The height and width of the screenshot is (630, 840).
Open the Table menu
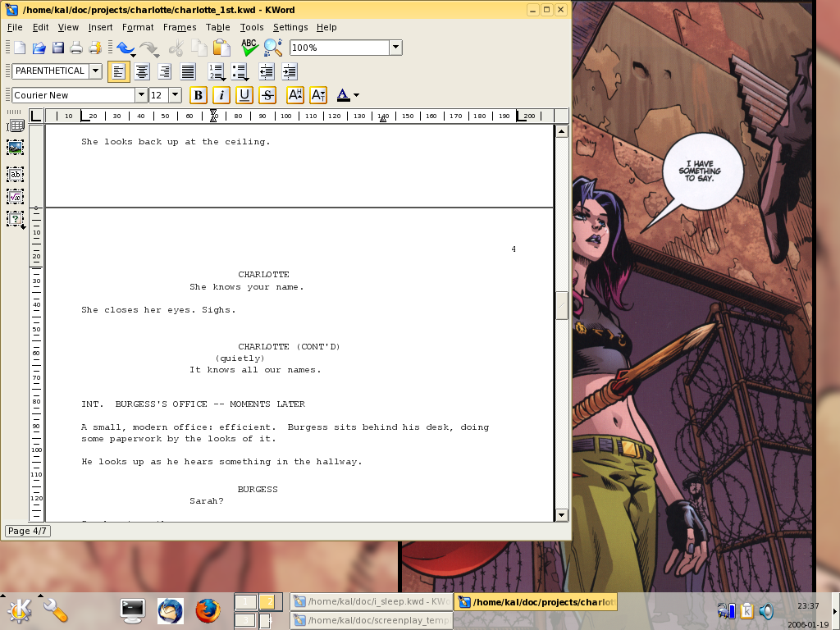[x=217, y=27]
